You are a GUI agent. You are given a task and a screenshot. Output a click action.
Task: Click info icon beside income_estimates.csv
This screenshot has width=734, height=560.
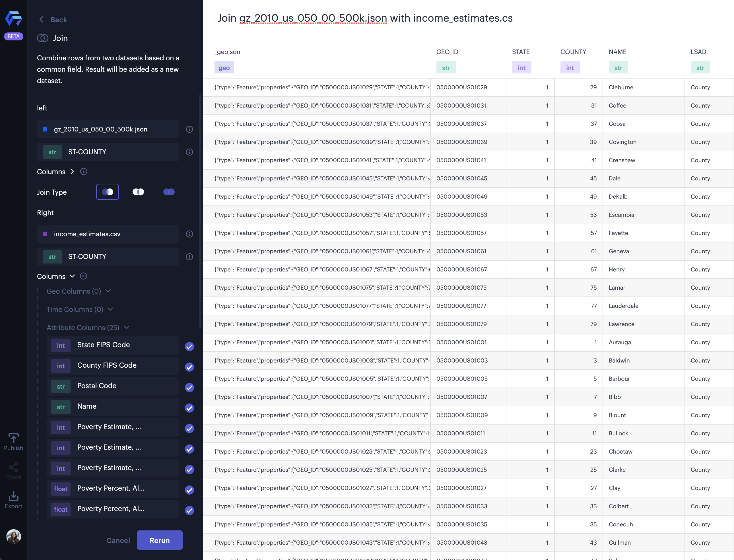(189, 234)
